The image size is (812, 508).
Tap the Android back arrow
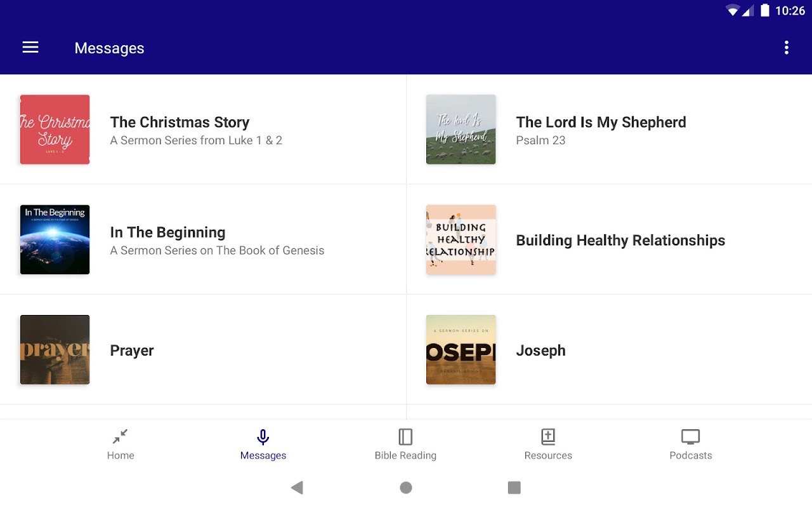click(x=297, y=487)
